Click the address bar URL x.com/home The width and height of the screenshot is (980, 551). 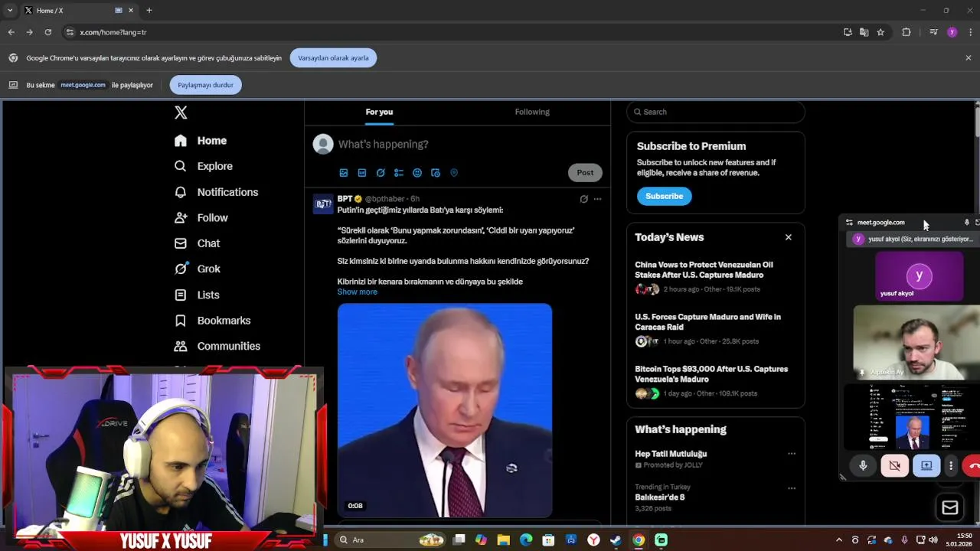(x=113, y=32)
